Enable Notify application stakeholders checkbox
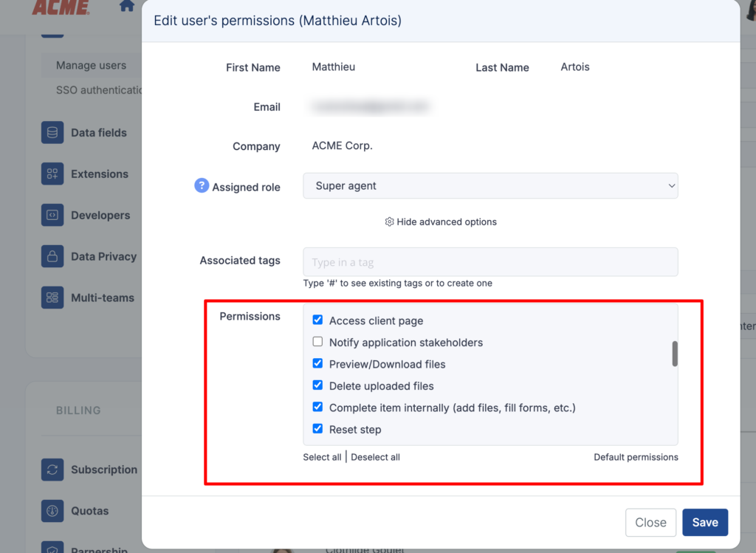This screenshot has height=553, width=756. pyautogui.click(x=317, y=342)
